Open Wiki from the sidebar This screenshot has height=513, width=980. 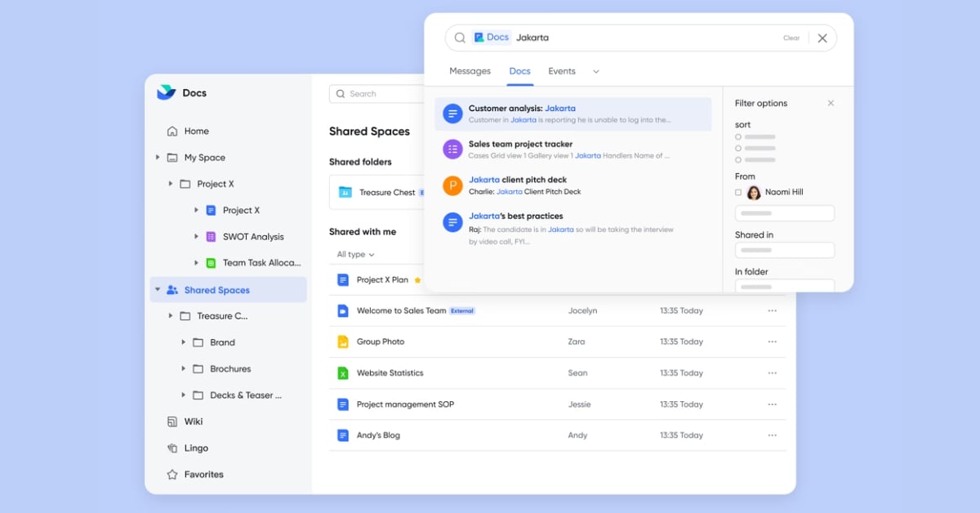pos(194,422)
